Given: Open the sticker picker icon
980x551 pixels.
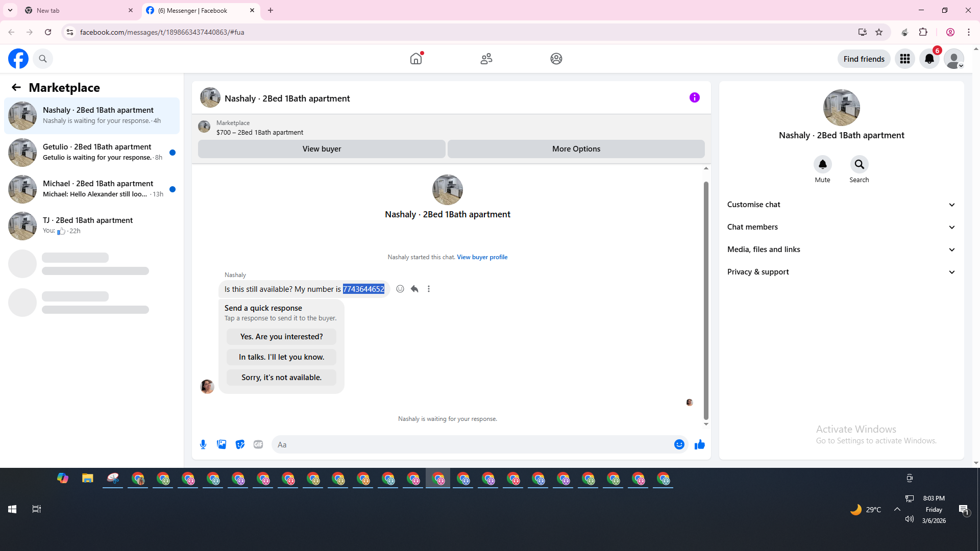Looking at the screenshot, I should click(240, 444).
